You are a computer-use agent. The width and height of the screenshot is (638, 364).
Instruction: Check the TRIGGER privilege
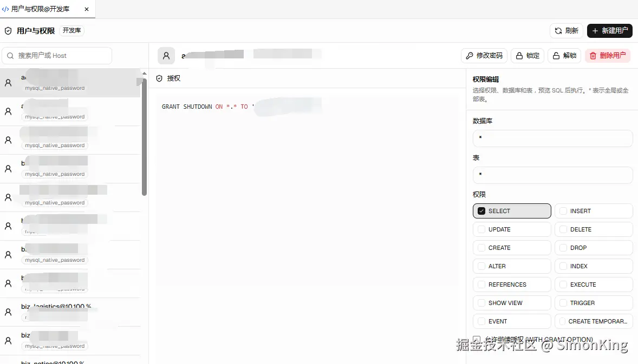(x=594, y=303)
